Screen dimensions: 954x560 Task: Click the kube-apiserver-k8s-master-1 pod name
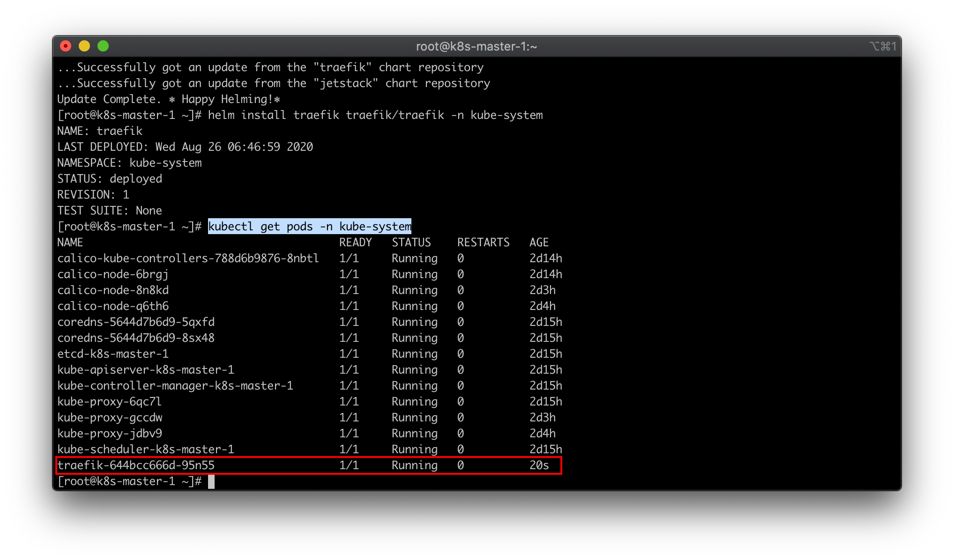tap(146, 370)
